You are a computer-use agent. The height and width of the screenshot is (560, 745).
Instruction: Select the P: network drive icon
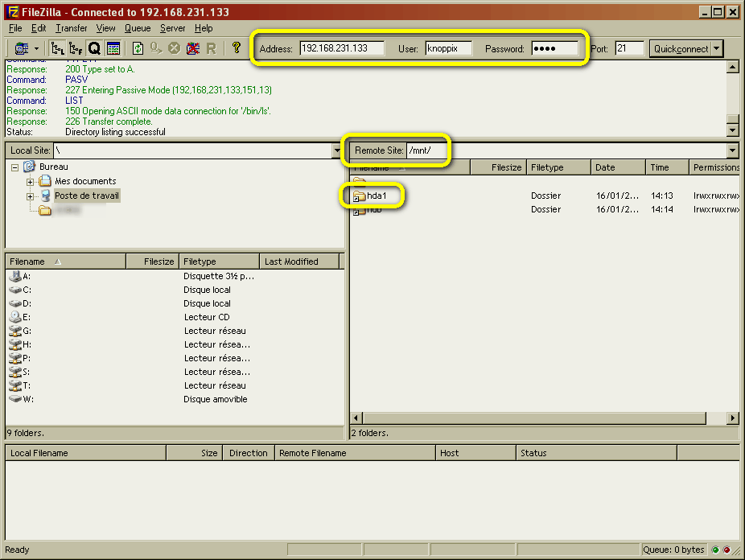click(x=15, y=358)
